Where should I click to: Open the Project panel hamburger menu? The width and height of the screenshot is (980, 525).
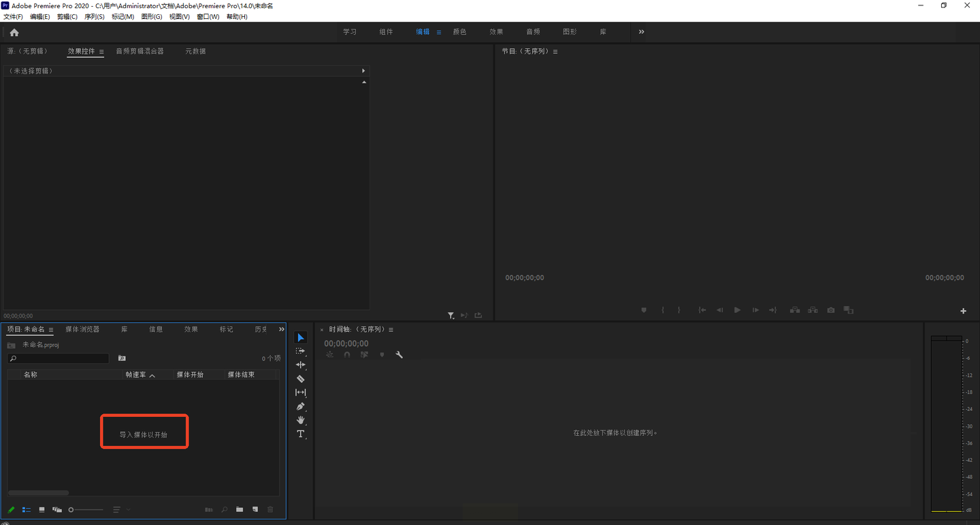[51, 330]
